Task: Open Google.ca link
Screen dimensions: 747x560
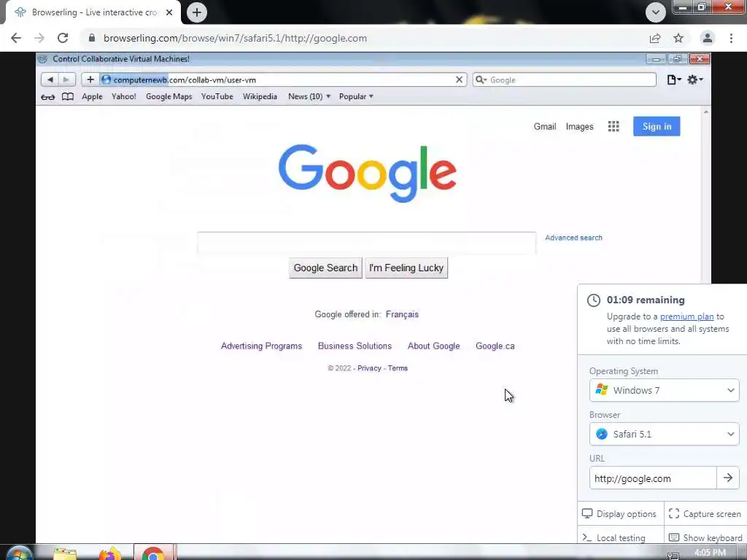Action: [x=495, y=346]
